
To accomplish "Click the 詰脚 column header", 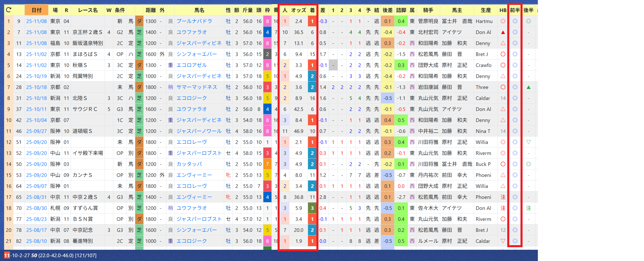I will (x=401, y=10).
